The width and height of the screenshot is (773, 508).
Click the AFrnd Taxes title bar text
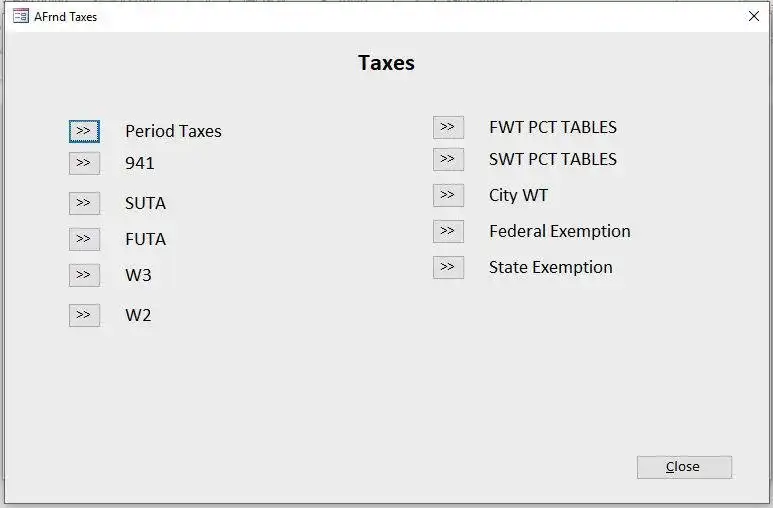tap(66, 17)
